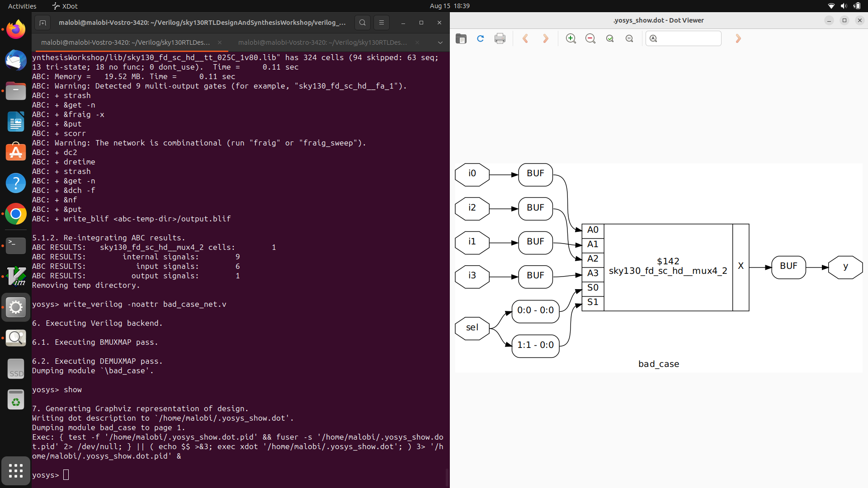Screen dimensions: 868x488
Task: Open the XDot app menu in the top bar
Action: click(65, 6)
